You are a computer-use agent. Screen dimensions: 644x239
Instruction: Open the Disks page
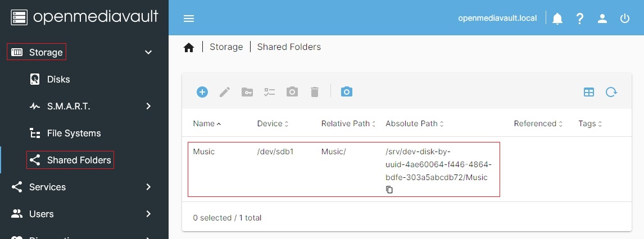click(58, 79)
